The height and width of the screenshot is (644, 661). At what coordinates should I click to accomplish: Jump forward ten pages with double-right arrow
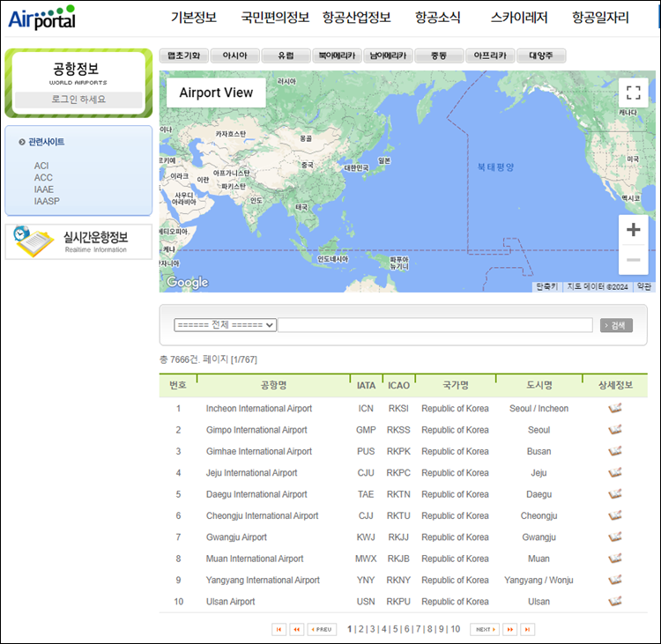click(x=509, y=629)
